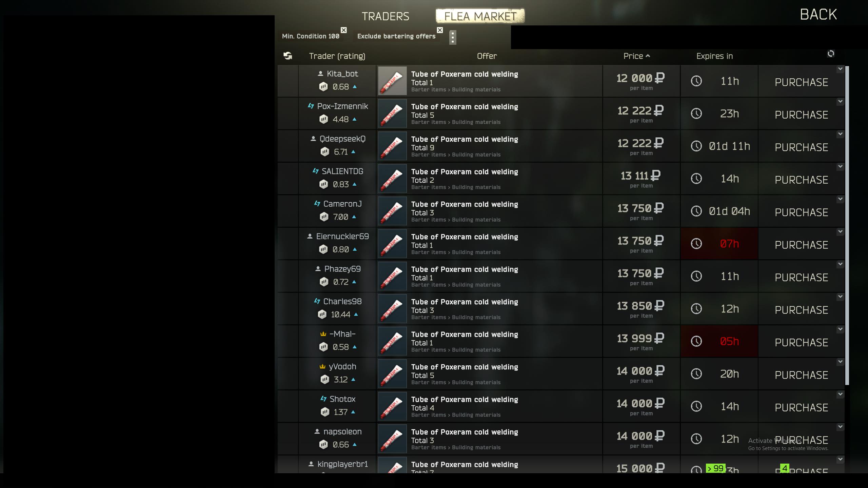Click the clock icon on -Mhal-'s 05h offer
Image resolution: width=868 pixels, height=488 pixels.
(696, 341)
